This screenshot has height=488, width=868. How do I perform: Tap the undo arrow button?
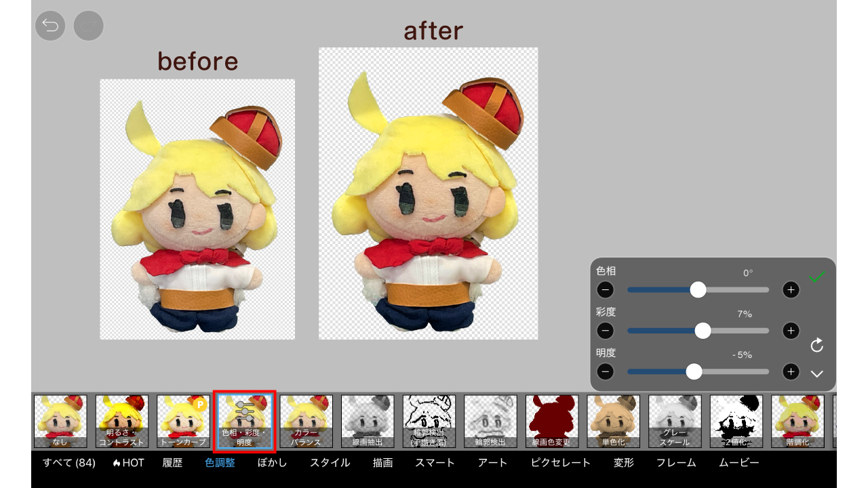[x=50, y=26]
